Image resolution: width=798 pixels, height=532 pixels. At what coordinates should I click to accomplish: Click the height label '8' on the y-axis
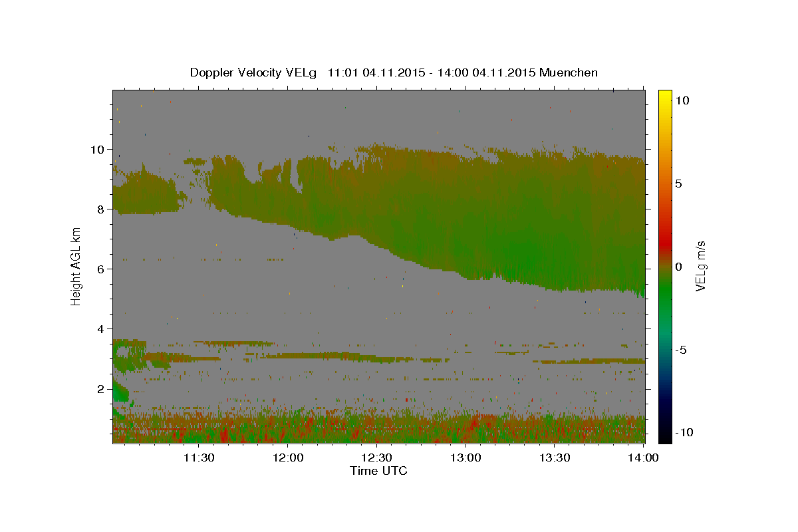[100, 209]
